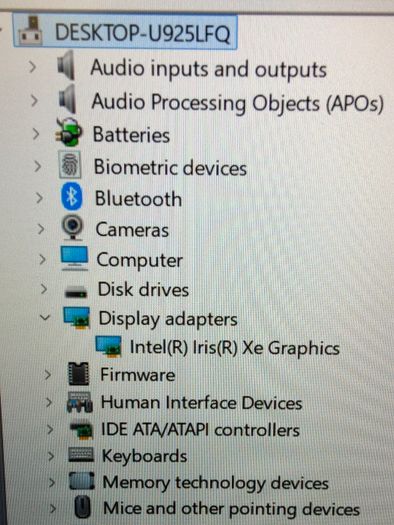The image size is (394, 525).
Task: Click the Mice and other pointing devices icon
Action: click(82, 507)
